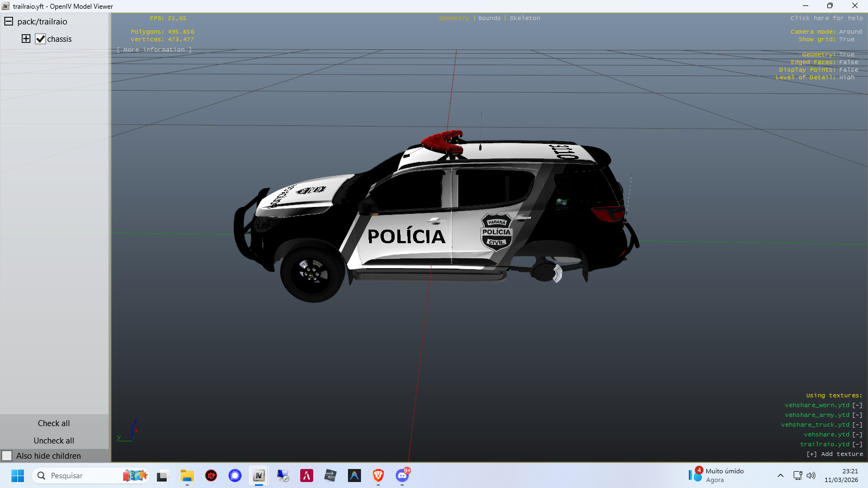Open Discord from the taskbar
Image resolution: width=868 pixels, height=488 pixels.
click(x=402, y=476)
